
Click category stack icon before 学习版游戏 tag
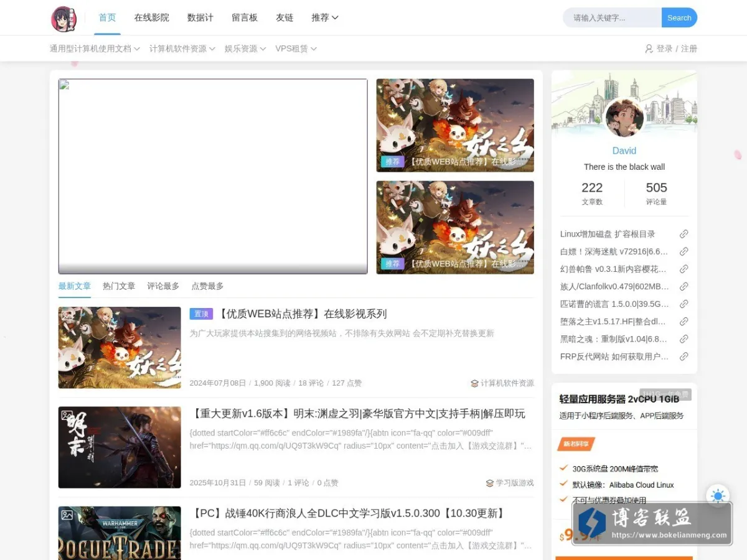(x=490, y=483)
